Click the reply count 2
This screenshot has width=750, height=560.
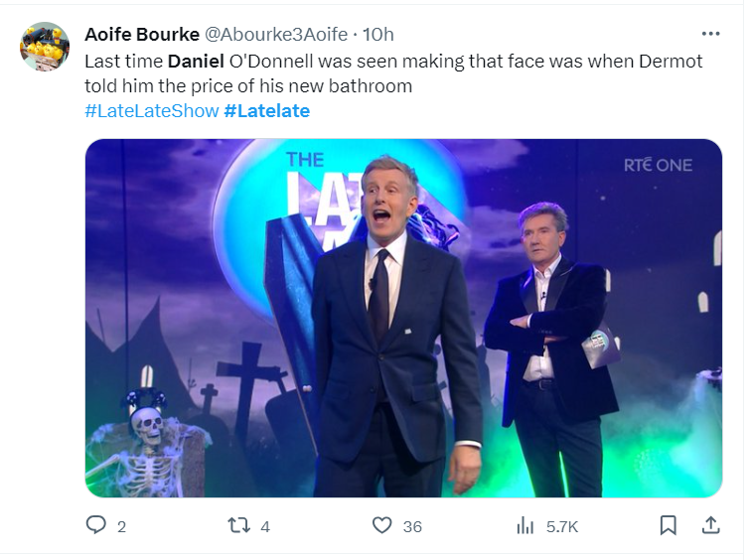121,526
